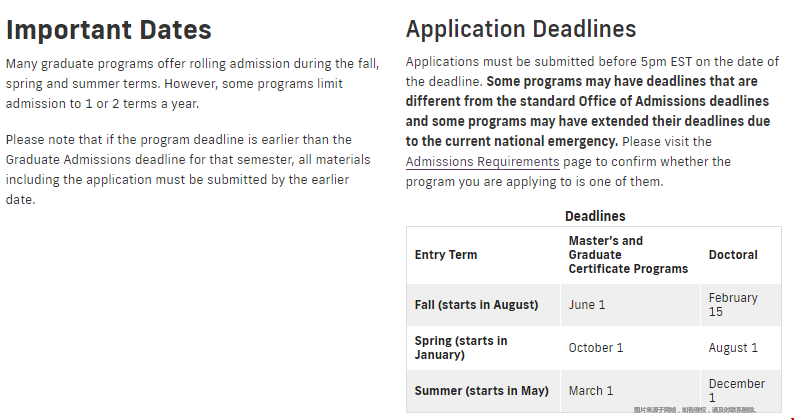Screen dimensions: 794x420
Task: Select Master's and Graduate Certificate Programs header
Action: 628,255
